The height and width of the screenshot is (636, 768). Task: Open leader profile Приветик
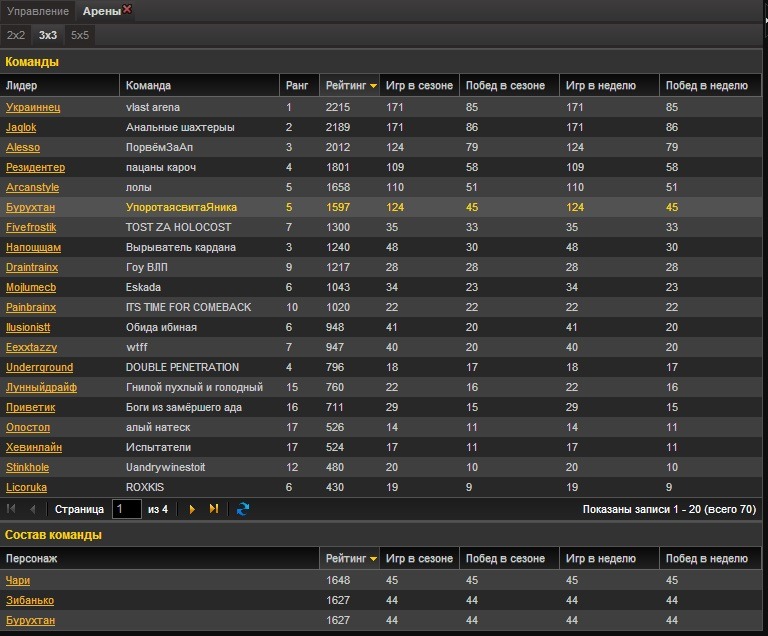30,408
